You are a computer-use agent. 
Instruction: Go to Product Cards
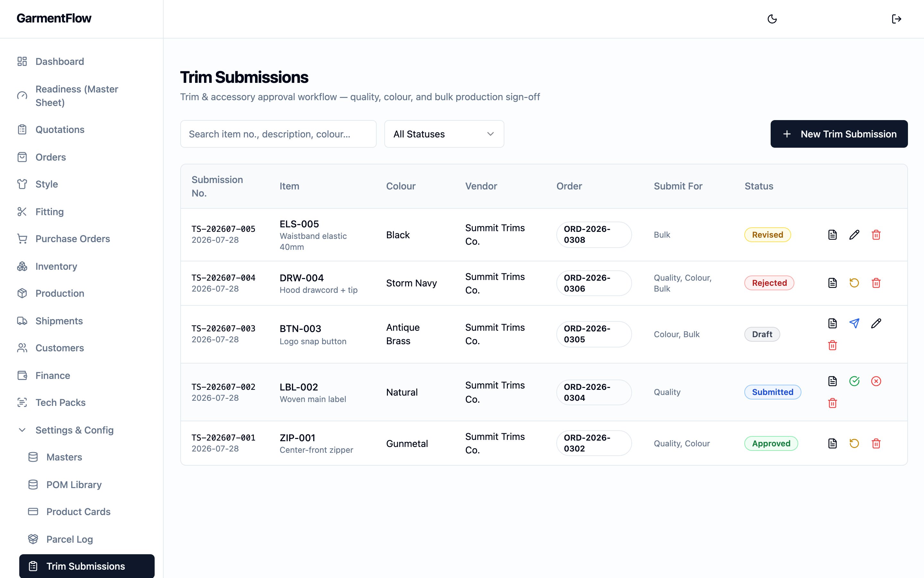[x=87, y=512]
